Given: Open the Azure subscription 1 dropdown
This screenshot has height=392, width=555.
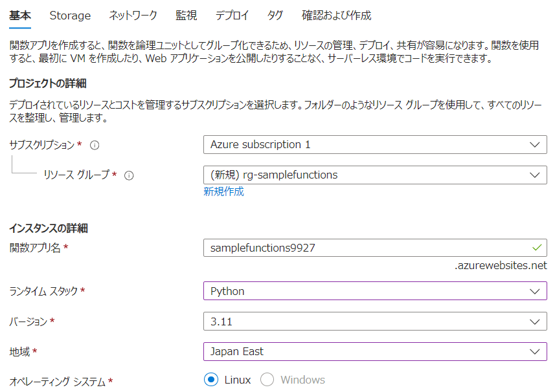Looking at the screenshot, I should click(375, 144).
